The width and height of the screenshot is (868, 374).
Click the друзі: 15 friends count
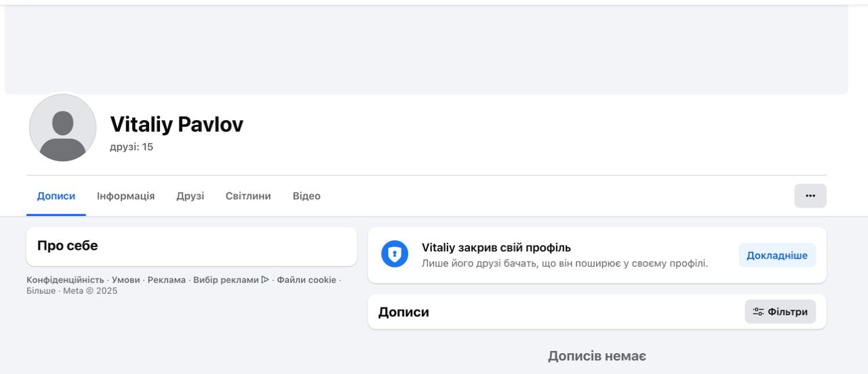(132, 147)
